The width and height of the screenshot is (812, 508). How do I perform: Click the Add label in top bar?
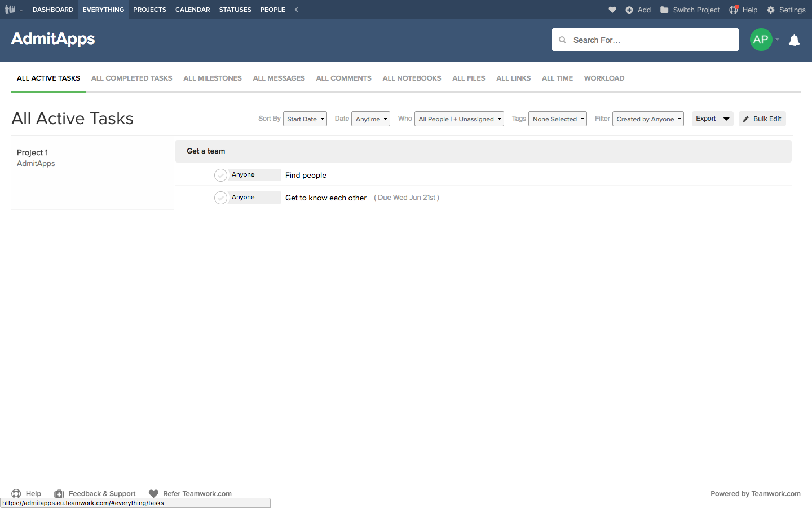[645, 10]
